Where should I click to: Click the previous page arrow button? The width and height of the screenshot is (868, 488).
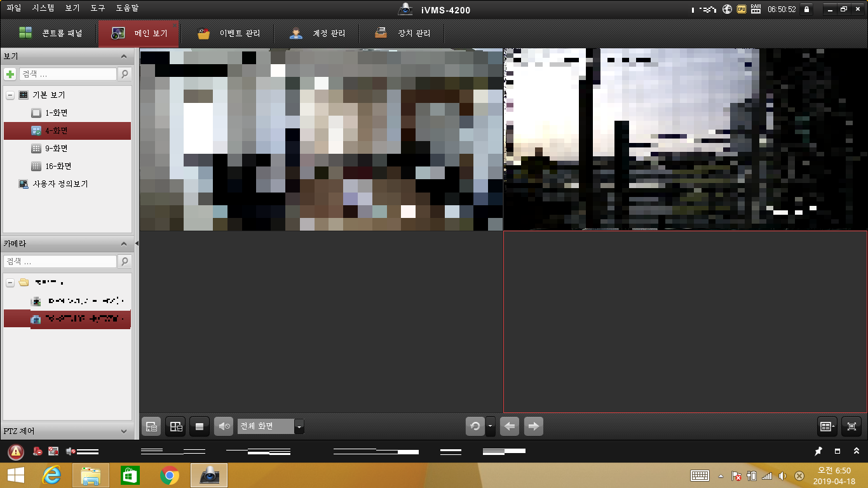point(510,426)
